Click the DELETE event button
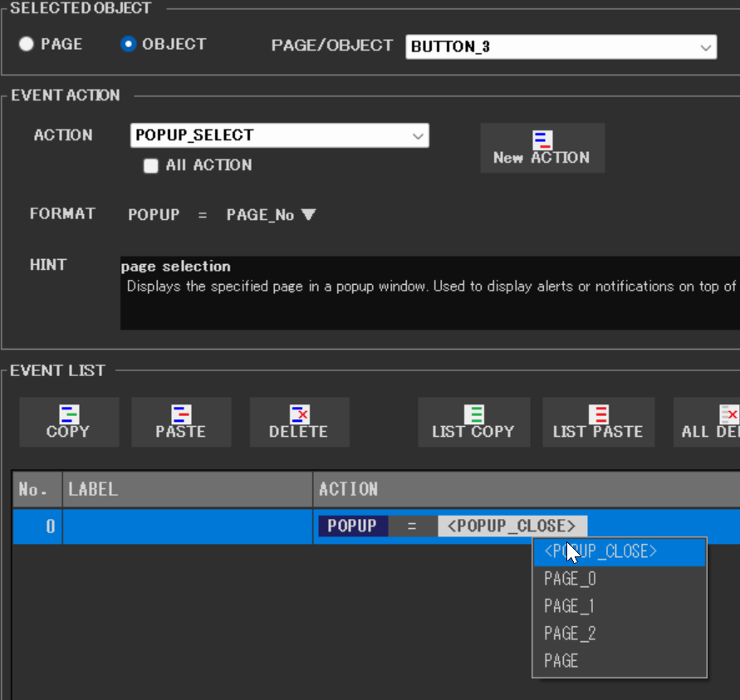The image size is (740, 700). tap(299, 422)
